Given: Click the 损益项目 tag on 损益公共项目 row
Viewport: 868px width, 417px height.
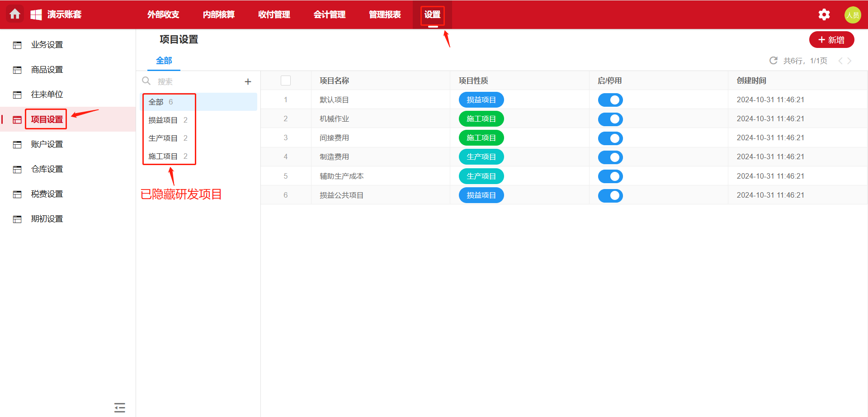Looking at the screenshot, I should (481, 195).
